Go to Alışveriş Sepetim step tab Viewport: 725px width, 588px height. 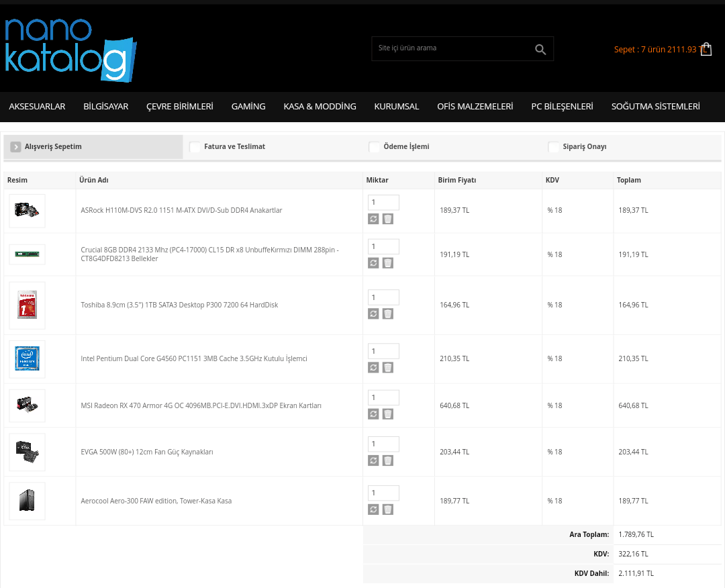[93, 147]
